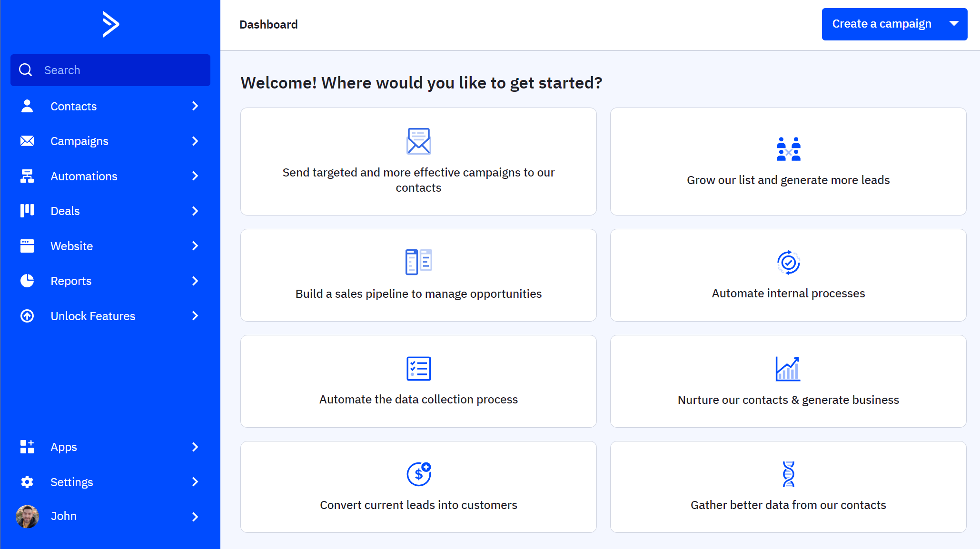Click the grow leads people icon
This screenshot has width=980, height=549.
coord(788,147)
